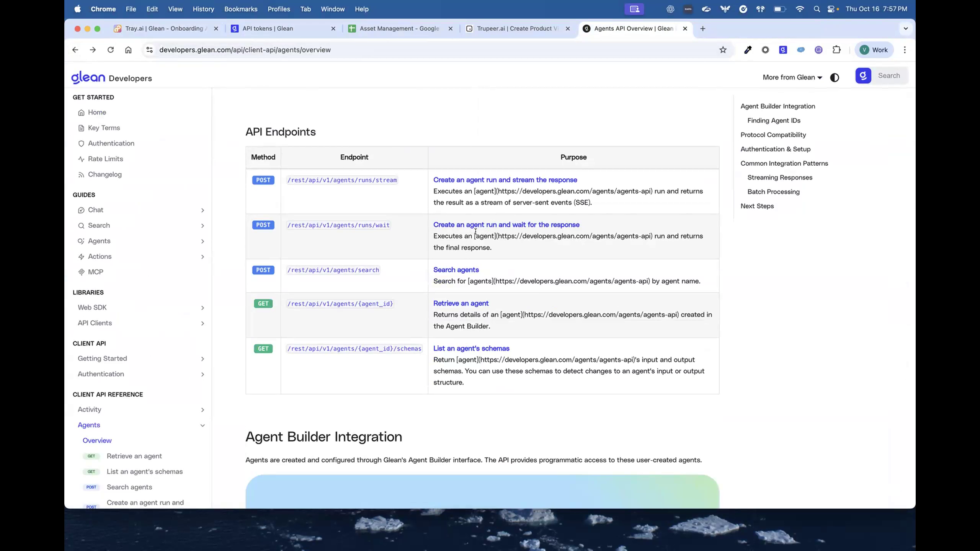Check the battery status in menu bar

click(x=780, y=9)
